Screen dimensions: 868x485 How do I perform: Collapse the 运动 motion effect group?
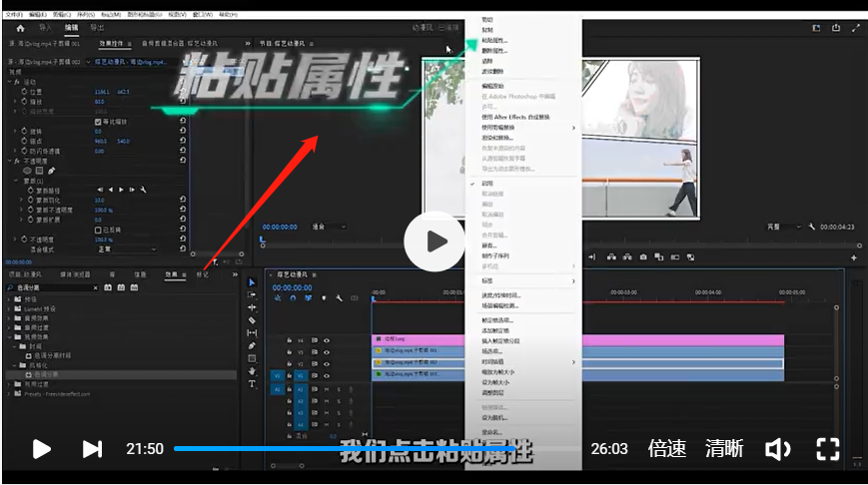9,82
